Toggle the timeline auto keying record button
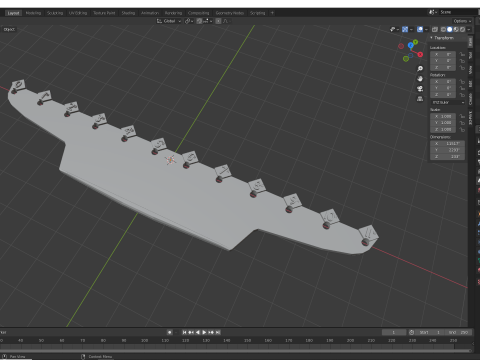Image resolution: width=480 pixels, height=360 pixels. click(x=170, y=332)
